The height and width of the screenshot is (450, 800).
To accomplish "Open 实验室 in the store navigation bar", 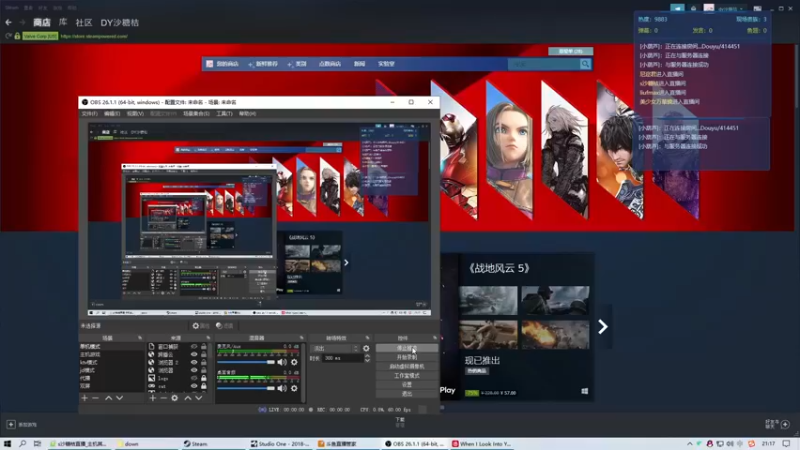I will tap(386, 64).
